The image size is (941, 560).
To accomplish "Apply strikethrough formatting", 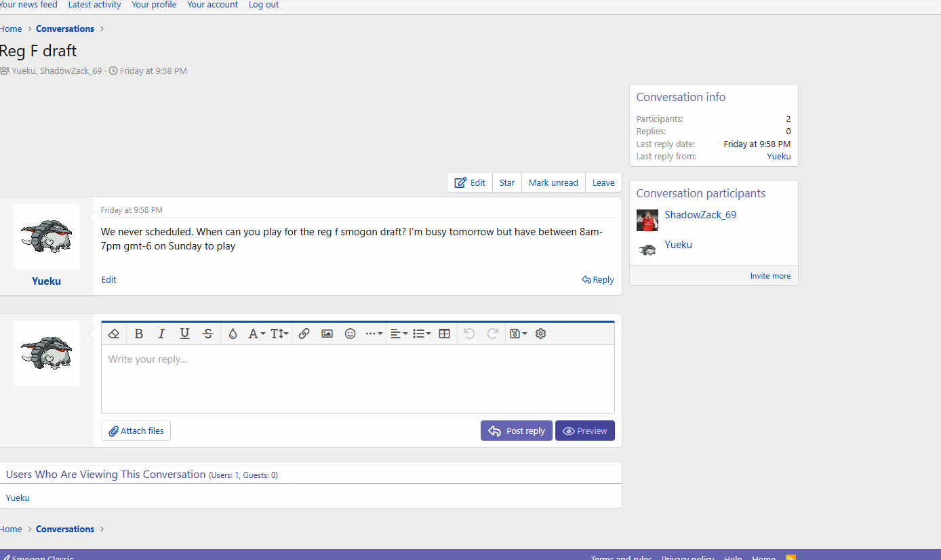I will pyautogui.click(x=208, y=334).
